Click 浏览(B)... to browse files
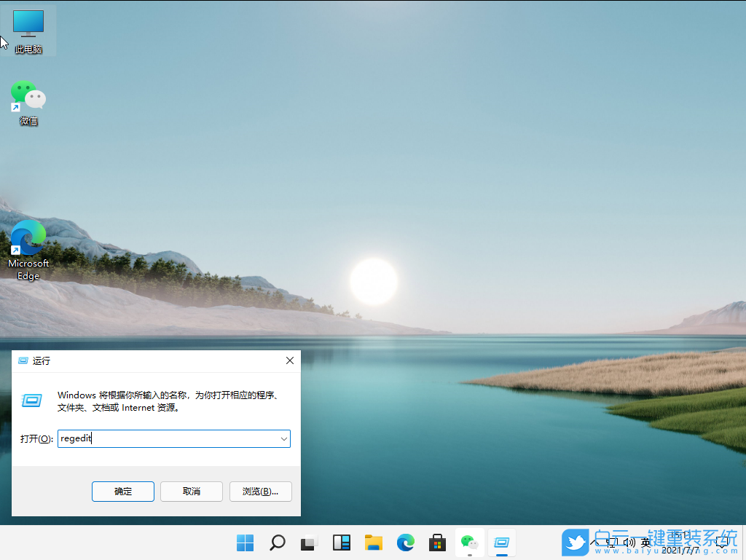 (260, 492)
